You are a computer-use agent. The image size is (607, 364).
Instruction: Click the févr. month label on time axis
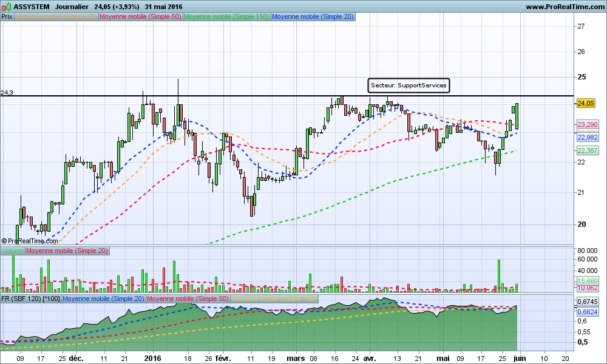pos(223,358)
